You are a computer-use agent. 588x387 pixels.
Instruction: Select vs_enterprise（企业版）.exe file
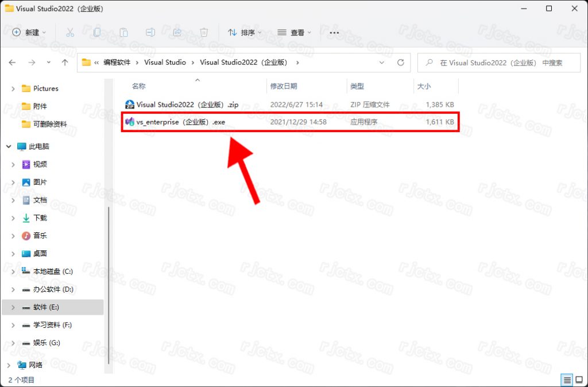pos(180,122)
